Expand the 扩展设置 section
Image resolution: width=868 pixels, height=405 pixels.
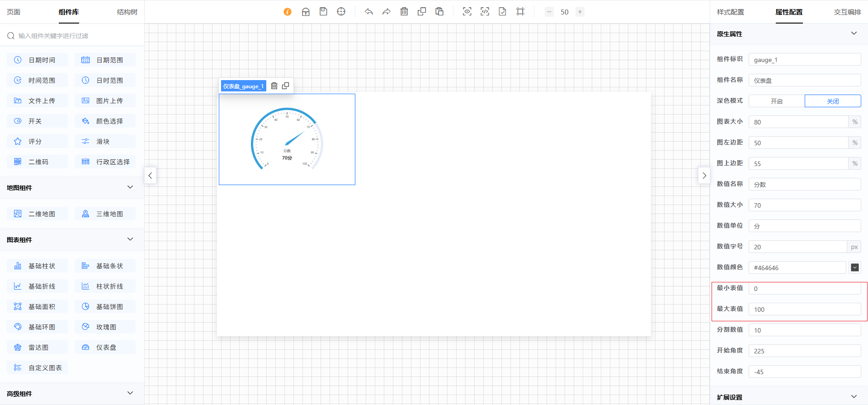[x=854, y=397]
